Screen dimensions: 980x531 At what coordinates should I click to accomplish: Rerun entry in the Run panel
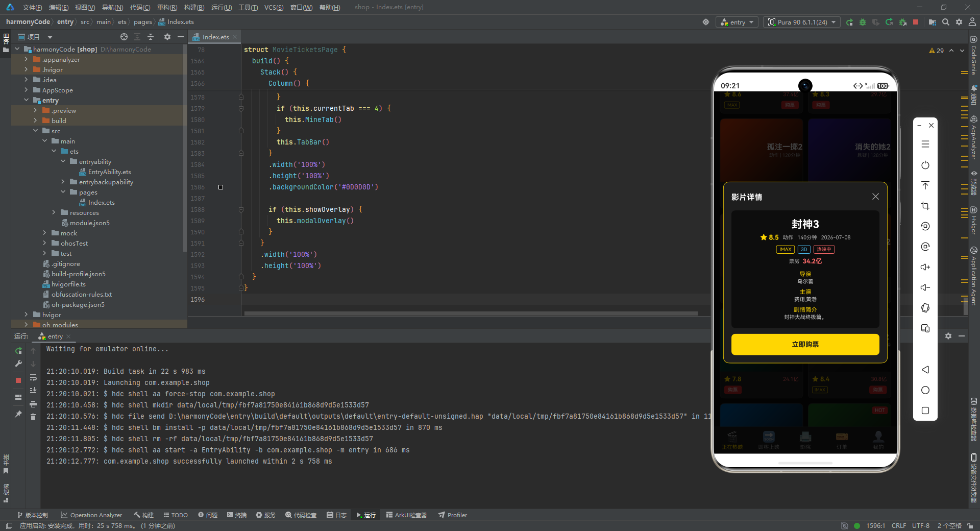click(x=18, y=351)
